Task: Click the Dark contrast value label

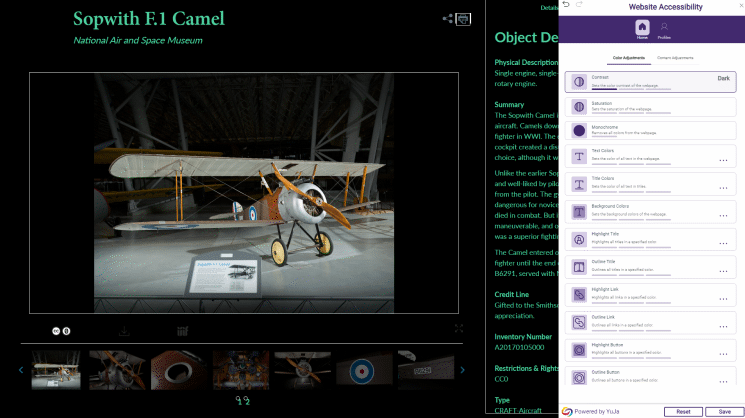Action: [723, 78]
